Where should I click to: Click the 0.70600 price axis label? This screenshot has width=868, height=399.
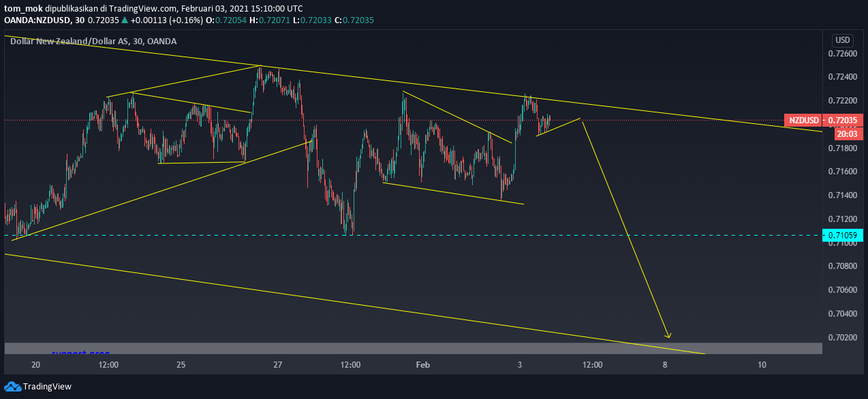(842, 290)
